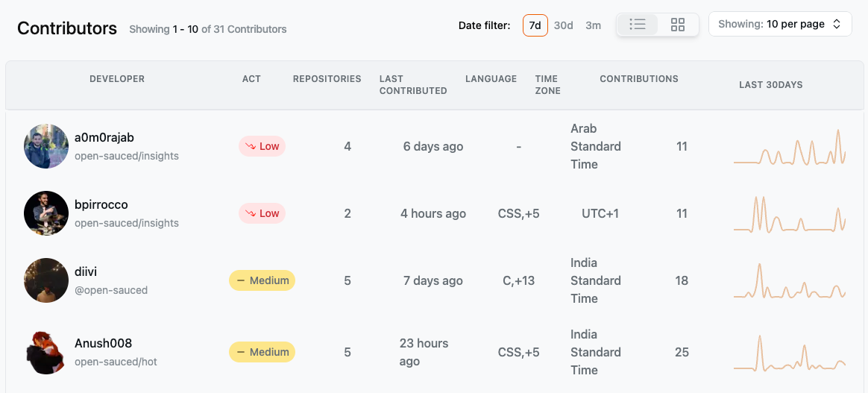
Task: Click the Medium activity badge for diivi
Action: (262, 280)
